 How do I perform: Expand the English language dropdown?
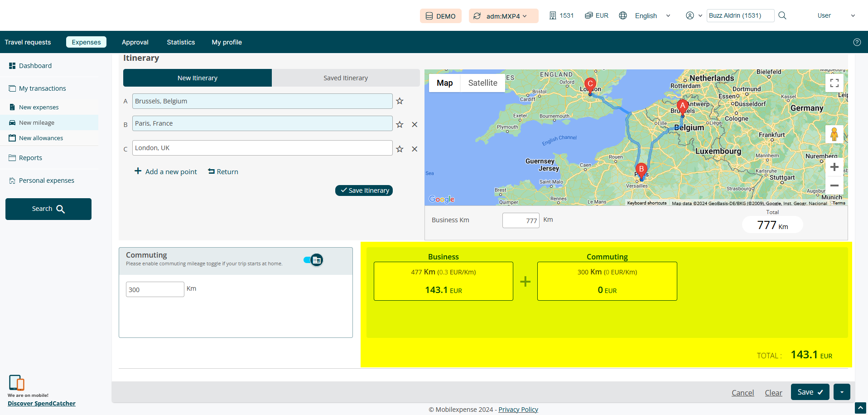(x=652, y=16)
